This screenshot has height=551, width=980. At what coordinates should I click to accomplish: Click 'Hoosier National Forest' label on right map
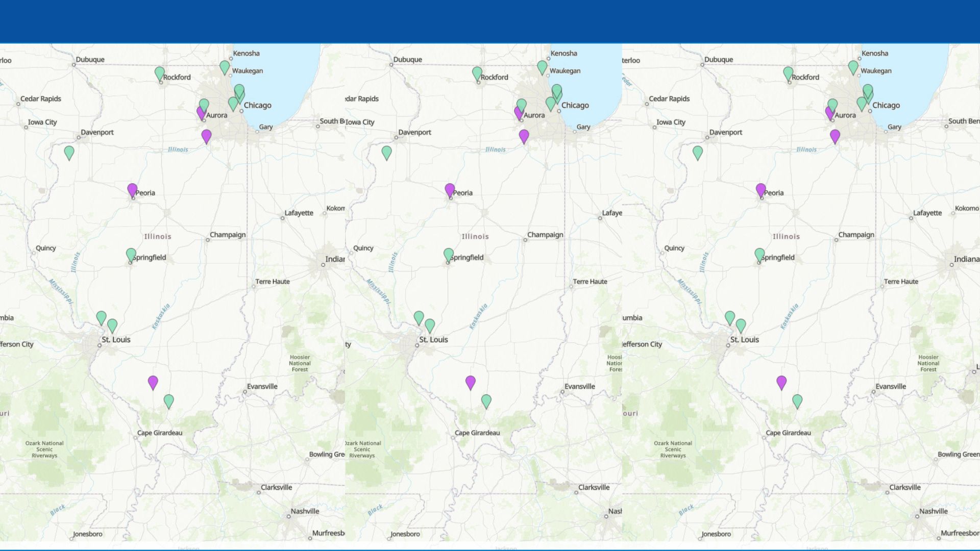(x=928, y=364)
